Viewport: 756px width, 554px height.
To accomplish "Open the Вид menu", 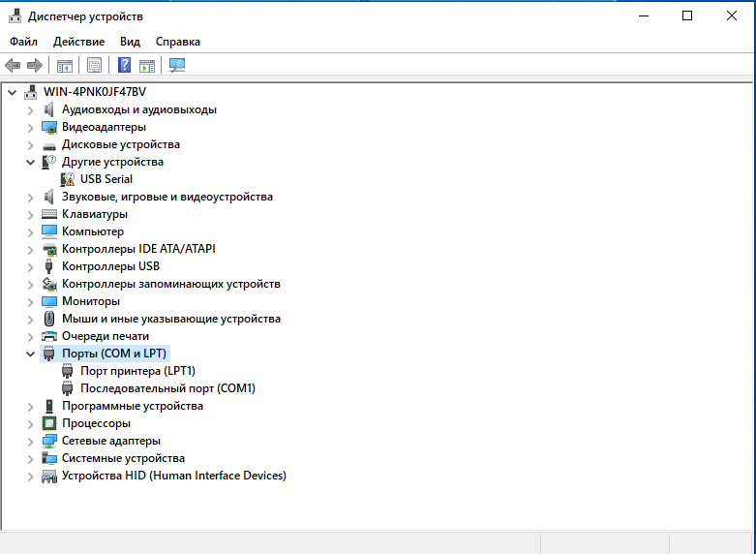I will click(x=130, y=42).
